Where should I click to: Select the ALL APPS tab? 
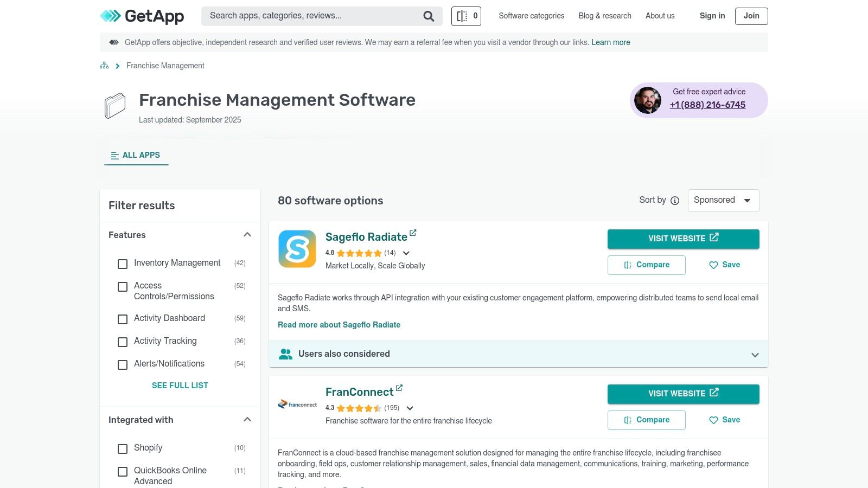pyautogui.click(x=136, y=155)
